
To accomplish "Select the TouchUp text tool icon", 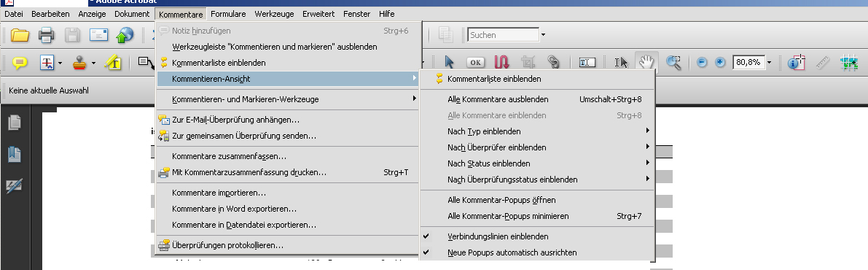I will 587,63.
